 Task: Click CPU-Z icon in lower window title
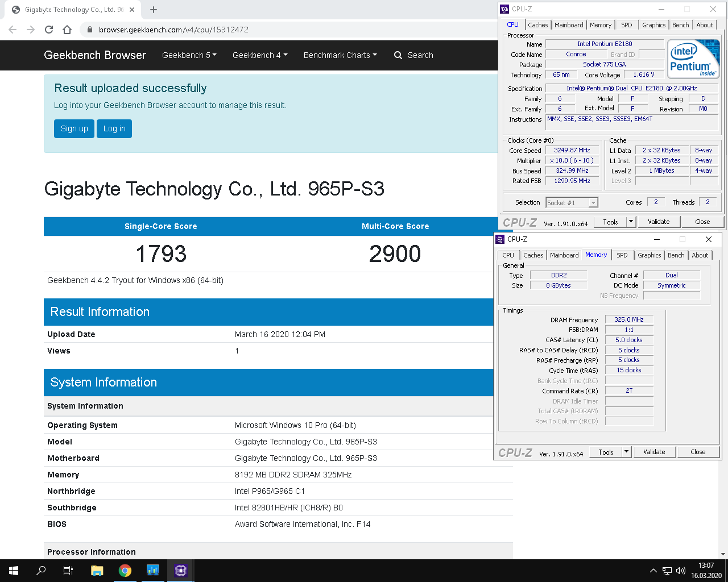pyautogui.click(x=500, y=239)
